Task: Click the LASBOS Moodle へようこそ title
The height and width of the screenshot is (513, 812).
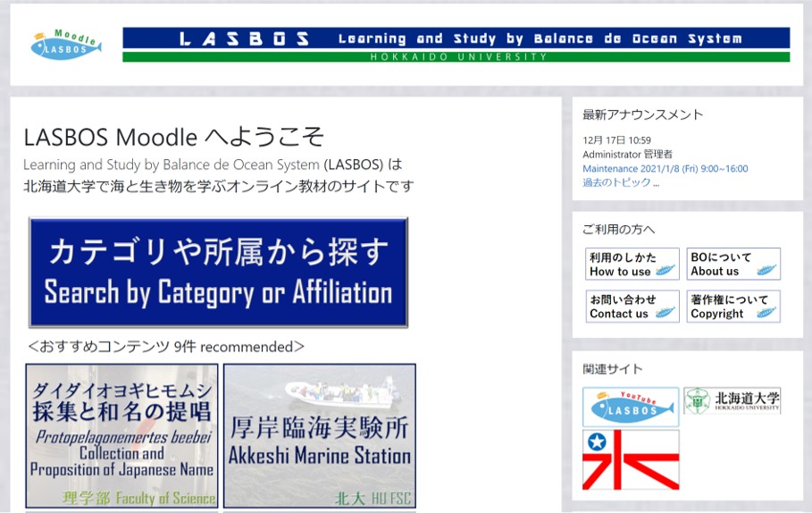Action: click(x=173, y=137)
